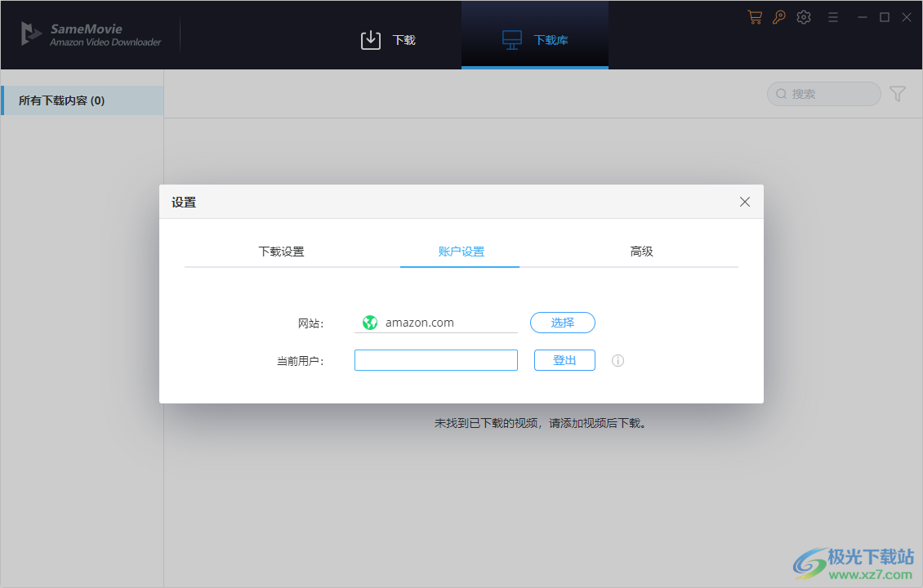Open the 下载设置 tab
The width and height of the screenshot is (923, 588).
click(281, 252)
